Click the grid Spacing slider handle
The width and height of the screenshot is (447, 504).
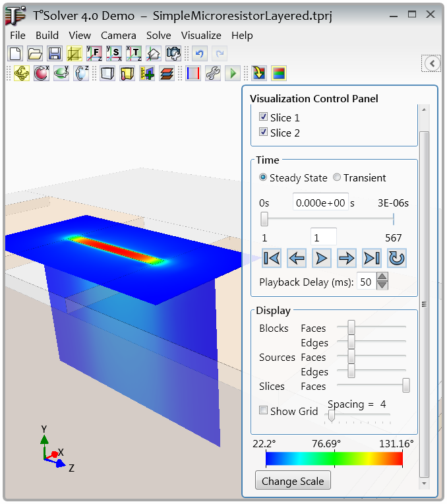(332, 416)
